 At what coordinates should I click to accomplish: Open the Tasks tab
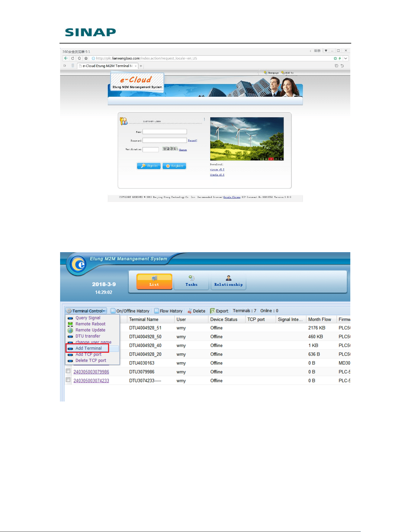pos(191,282)
